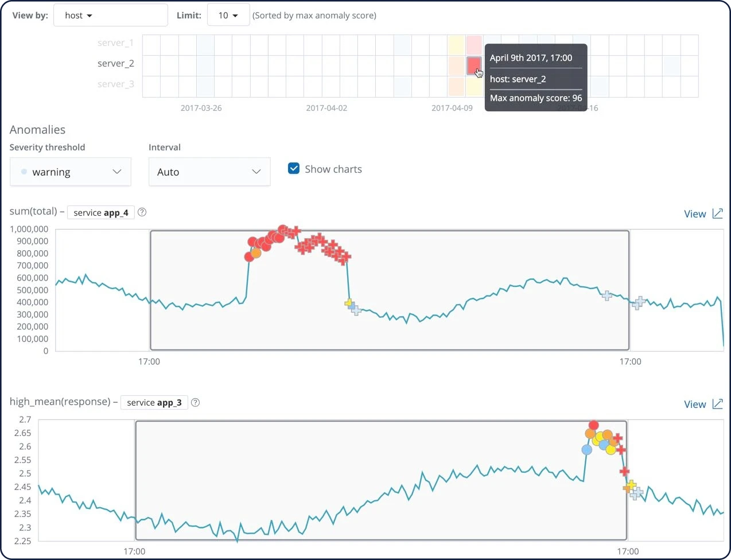The width and height of the screenshot is (731, 560).
Task: Click the topmost red circle in high_mean(response) chart
Action: coord(593,425)
